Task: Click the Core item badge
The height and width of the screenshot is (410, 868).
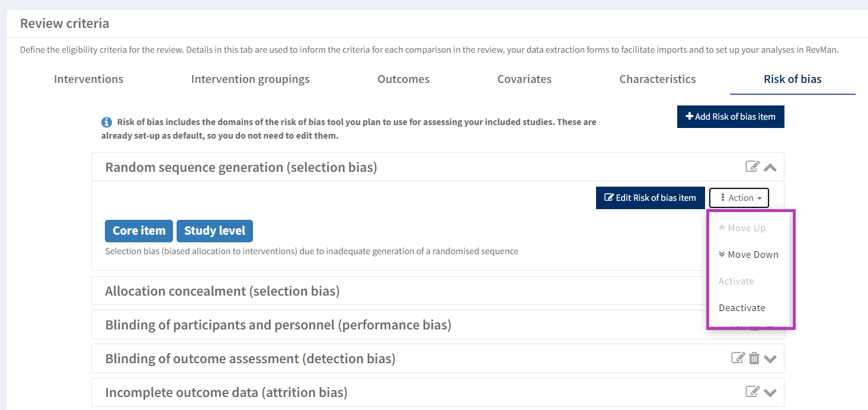Action: click(139, 231)
